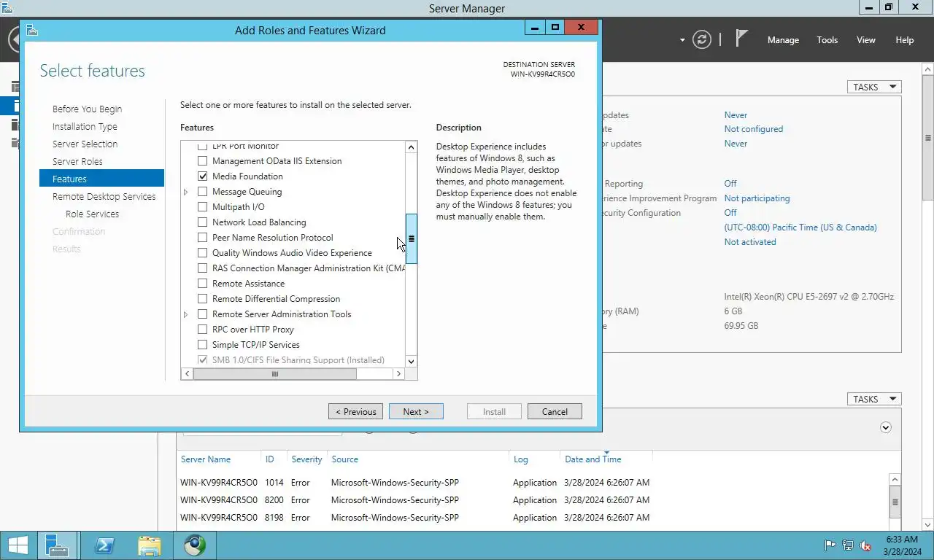The image size is (934, 560).
Task: Open the Start button on taskbar
Action: tap(18, 545)
